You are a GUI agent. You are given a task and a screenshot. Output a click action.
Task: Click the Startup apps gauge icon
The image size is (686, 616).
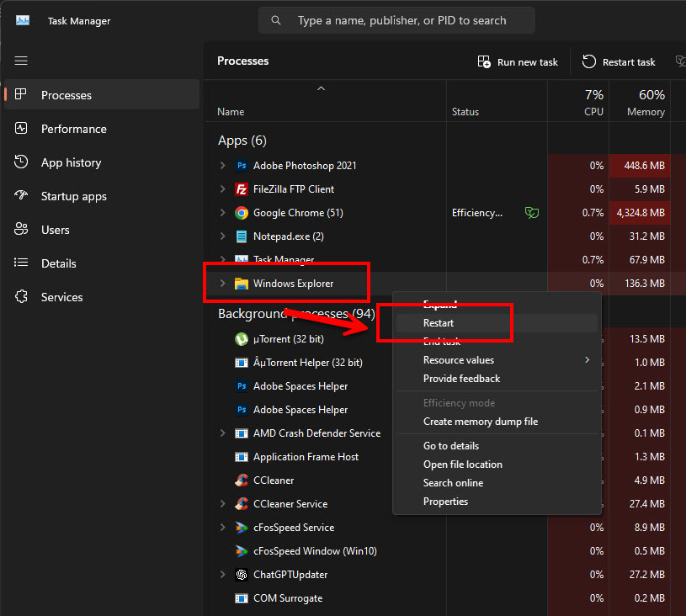[21, 195]
